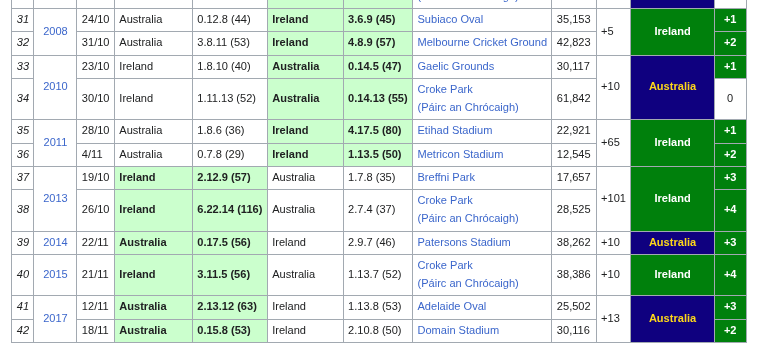Follow the Gaelic Grounds venue link
This screenshot has height=361, width=767.
pos(455,67)
